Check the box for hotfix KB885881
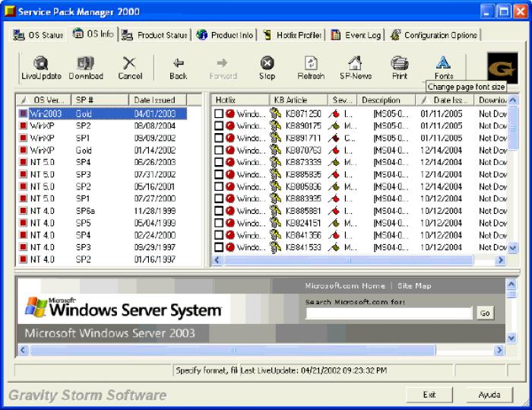The image size is (532, 410). pos(219,211)
